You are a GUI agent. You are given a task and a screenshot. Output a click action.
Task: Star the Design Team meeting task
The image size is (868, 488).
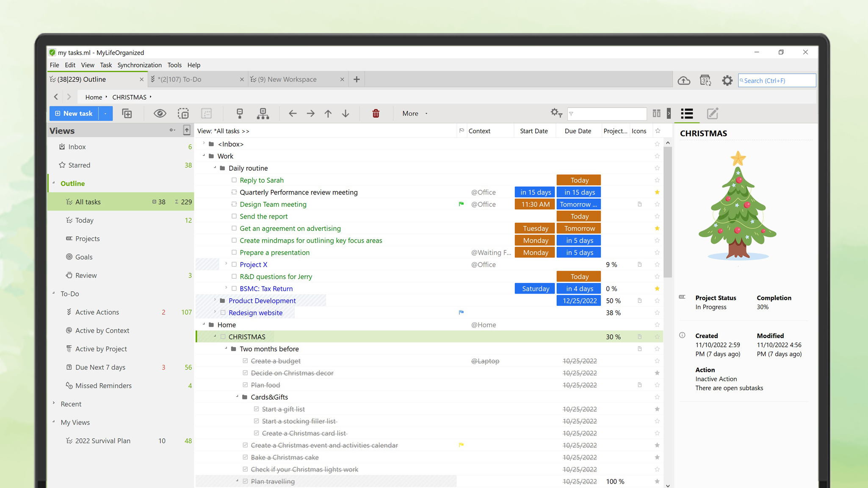(x=657, y=204)
